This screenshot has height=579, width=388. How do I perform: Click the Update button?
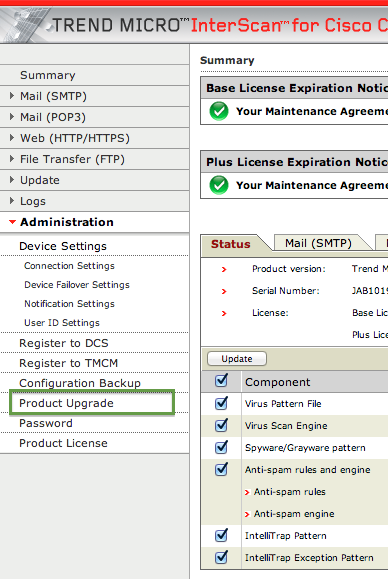237,359
